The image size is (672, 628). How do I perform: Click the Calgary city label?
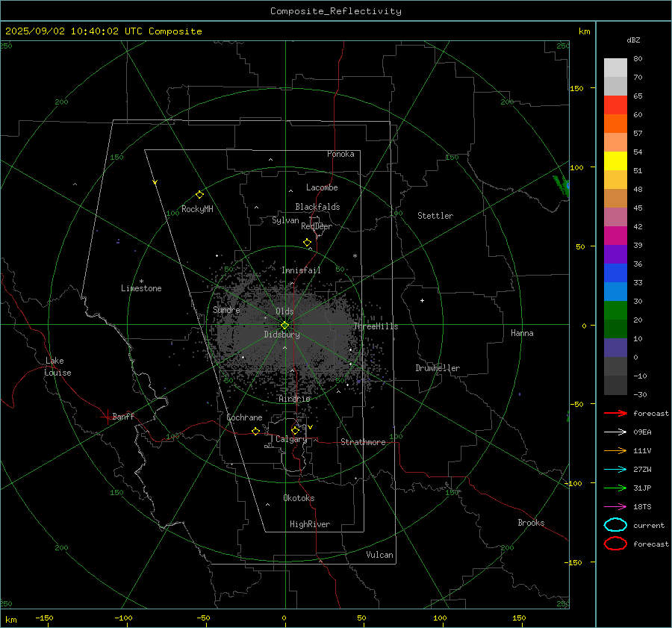point(291,439)
